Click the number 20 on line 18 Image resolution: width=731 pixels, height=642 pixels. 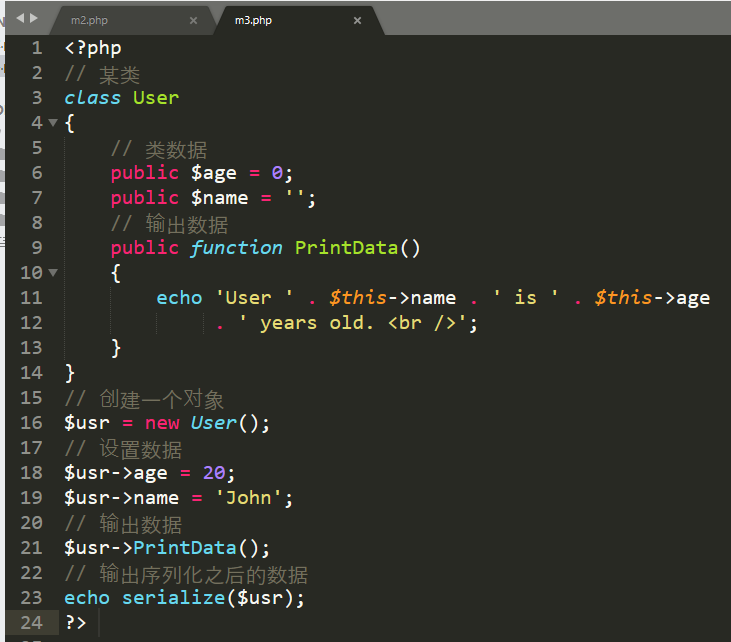(x=213, y=473)
